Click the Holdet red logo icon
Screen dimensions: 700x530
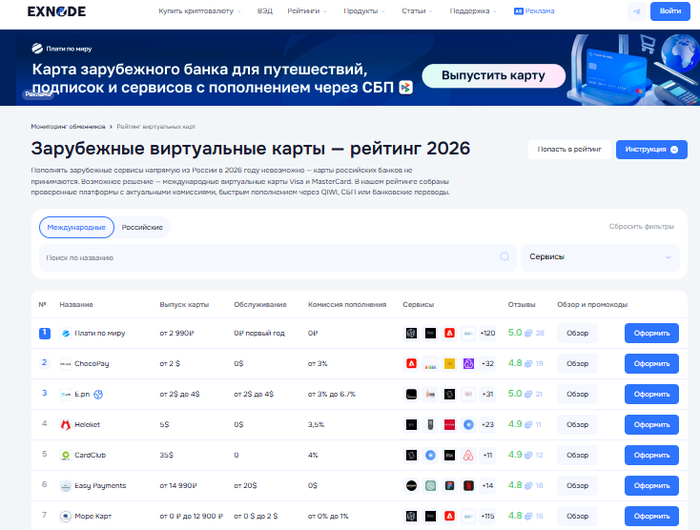pyautogui.click(x=66, y=424)
